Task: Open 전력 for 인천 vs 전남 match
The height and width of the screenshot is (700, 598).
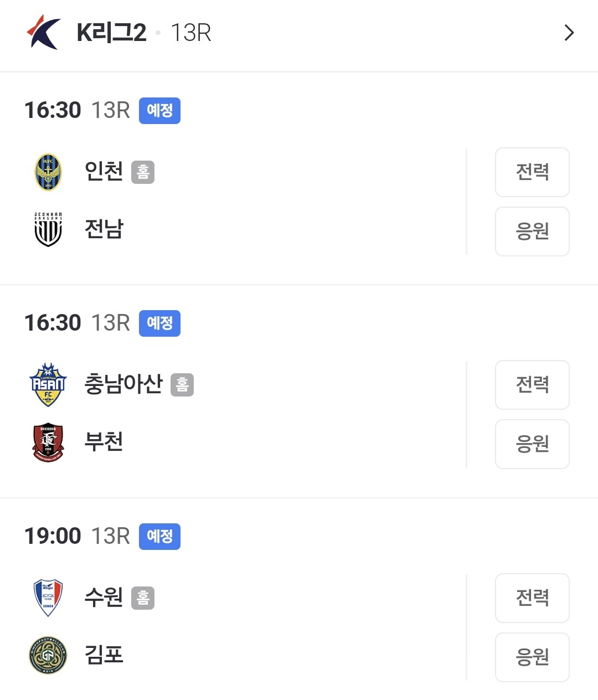Action: tap(532, 172)
